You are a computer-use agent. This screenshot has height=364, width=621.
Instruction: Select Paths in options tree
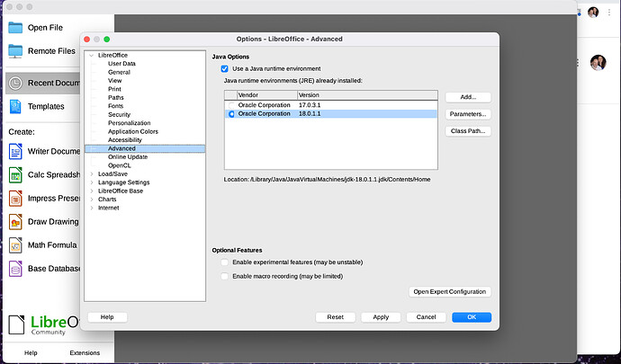[x=115, y=98]
